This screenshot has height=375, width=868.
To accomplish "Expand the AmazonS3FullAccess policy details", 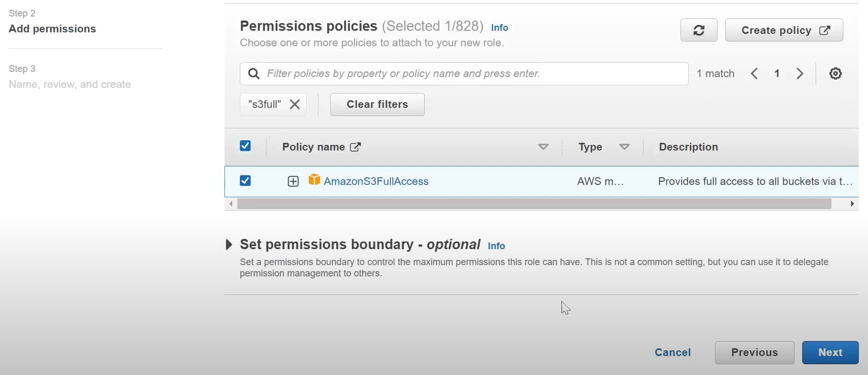I will [293, 181].
